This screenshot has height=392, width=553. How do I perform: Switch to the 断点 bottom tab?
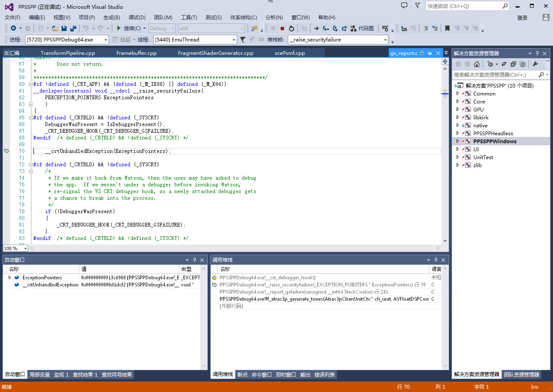click(243, 374)
